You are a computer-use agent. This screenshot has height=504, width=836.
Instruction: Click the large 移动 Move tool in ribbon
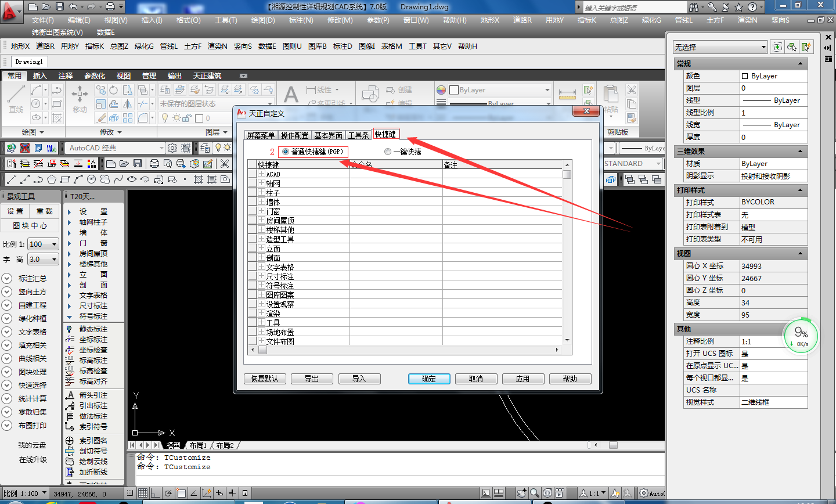pyautogui.click(x=80, y=99)
